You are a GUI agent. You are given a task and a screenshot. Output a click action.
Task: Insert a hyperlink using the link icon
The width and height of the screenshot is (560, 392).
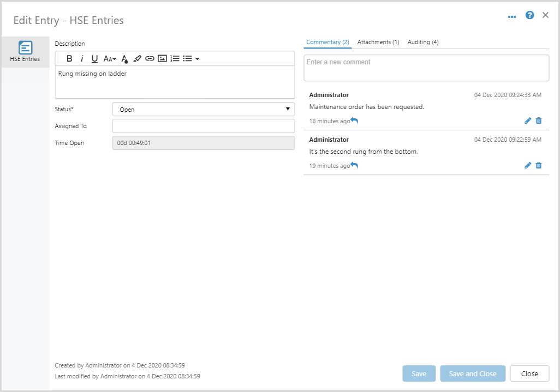[150, 59]
